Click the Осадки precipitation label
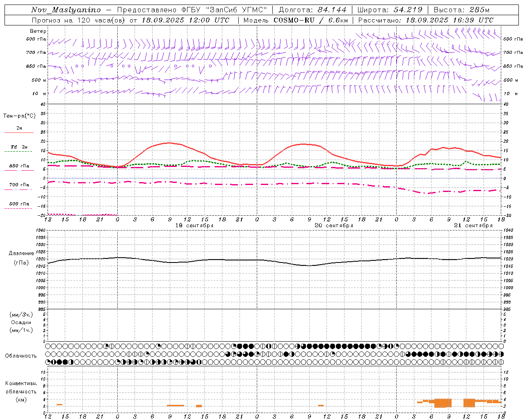The width and height of the screenshot is (525, 420). (21, 322)
